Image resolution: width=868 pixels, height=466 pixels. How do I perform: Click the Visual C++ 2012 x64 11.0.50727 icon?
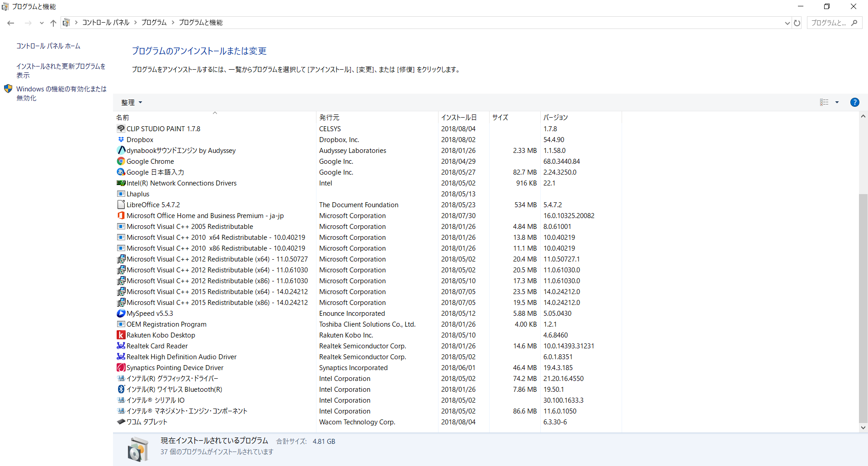pyautogui.click(x=121, y=259)
